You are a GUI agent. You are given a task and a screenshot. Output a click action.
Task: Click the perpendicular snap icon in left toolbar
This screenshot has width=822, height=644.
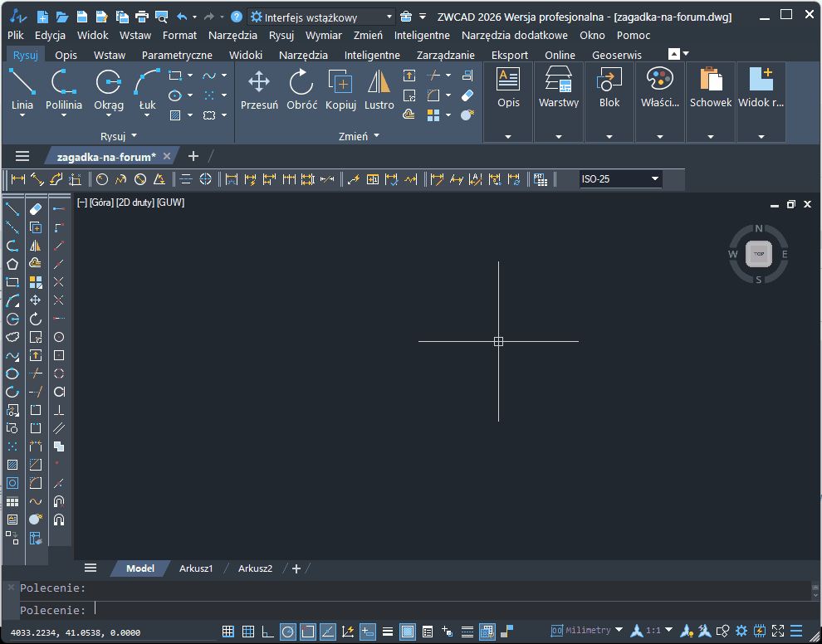pyautogui.click(x=59, y=410)
